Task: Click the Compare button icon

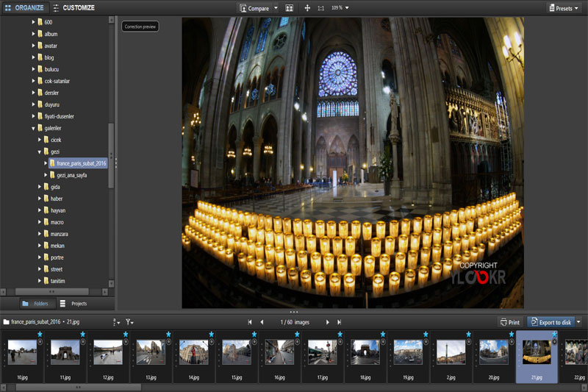Action: 243,8
